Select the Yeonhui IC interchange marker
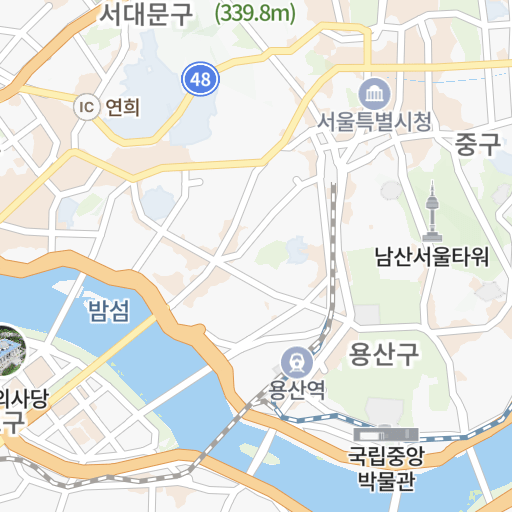This screenshot has height=512, width=512. point(86,107)
